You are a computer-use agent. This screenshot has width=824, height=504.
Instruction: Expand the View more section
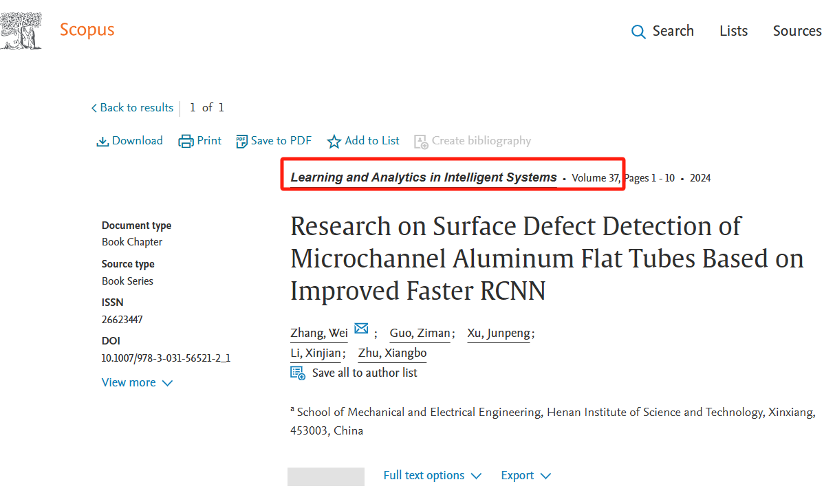click(x=137, y=382)
